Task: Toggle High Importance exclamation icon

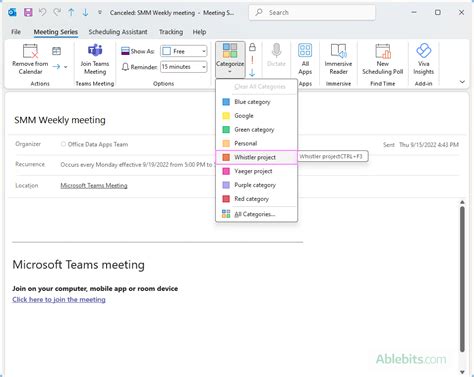Action: [x=252, y=60]
